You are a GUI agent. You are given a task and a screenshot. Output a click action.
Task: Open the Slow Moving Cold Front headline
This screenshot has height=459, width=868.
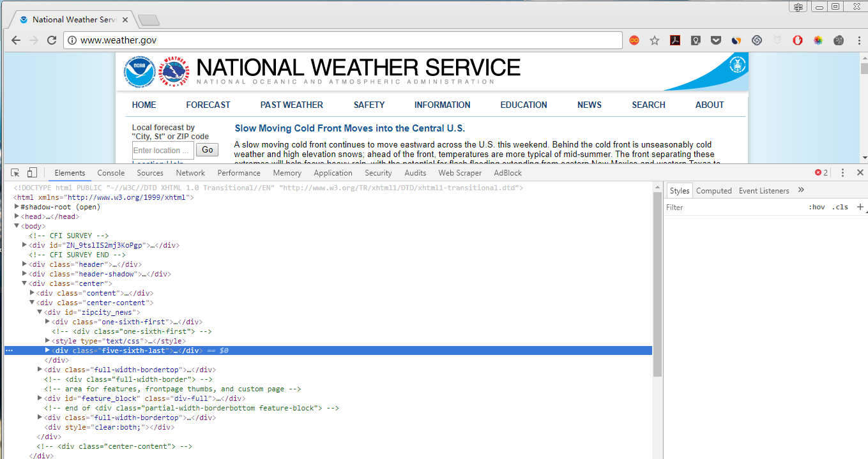coord(350,128)
